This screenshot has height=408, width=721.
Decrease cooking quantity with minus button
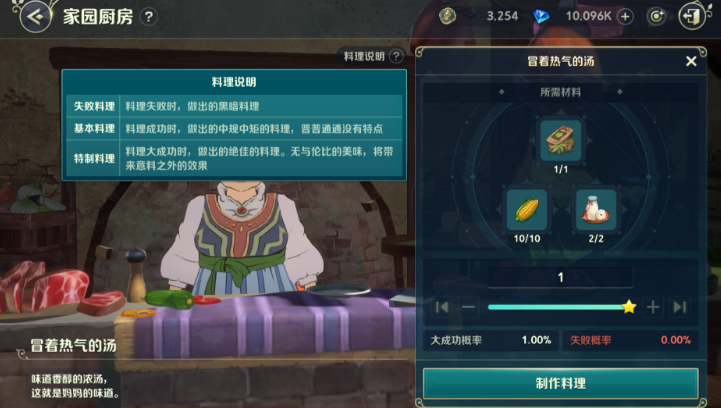coord(469,307)
